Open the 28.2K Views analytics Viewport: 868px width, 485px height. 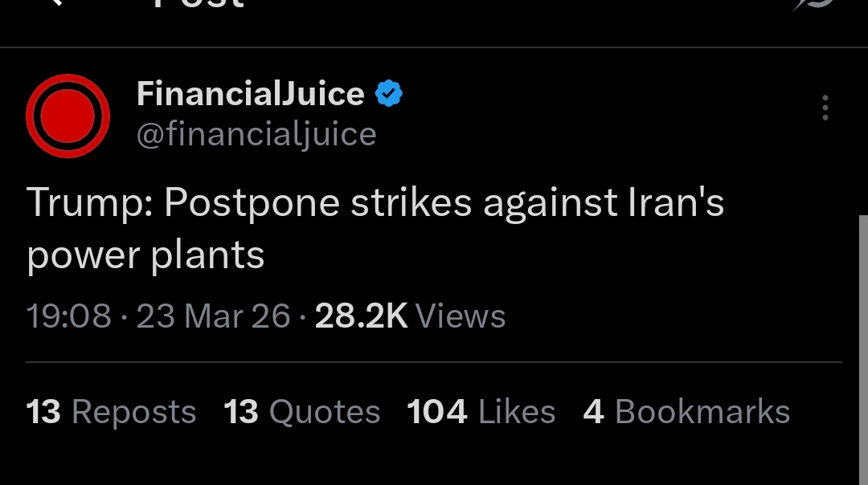410,316
